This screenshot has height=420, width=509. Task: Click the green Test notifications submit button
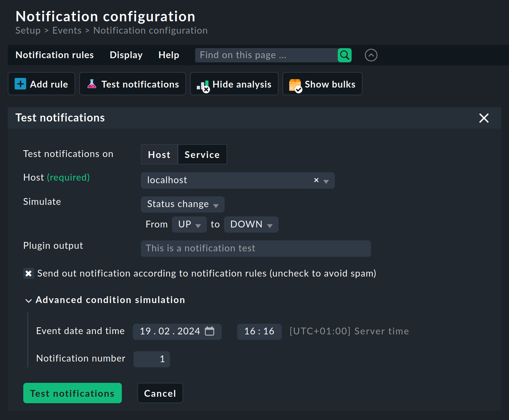tap(72, 393)
